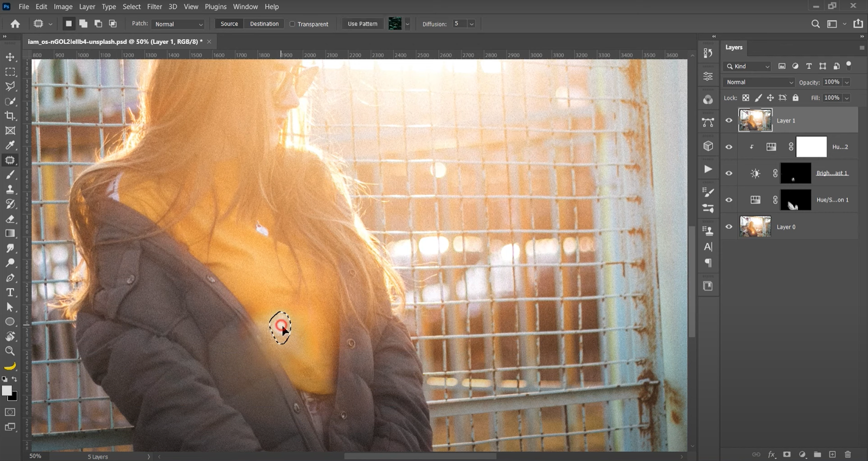
Task: Select the Eraser tool
Action: click(10, 219)
